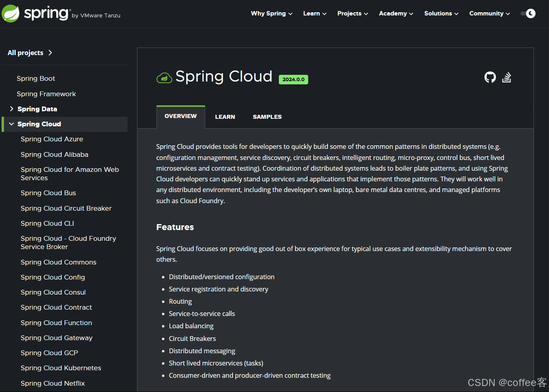Open Spring Cloud Alibaba link
Image resolution: width=549 pixels, height=392 pixels.
(x=54, y=154)
